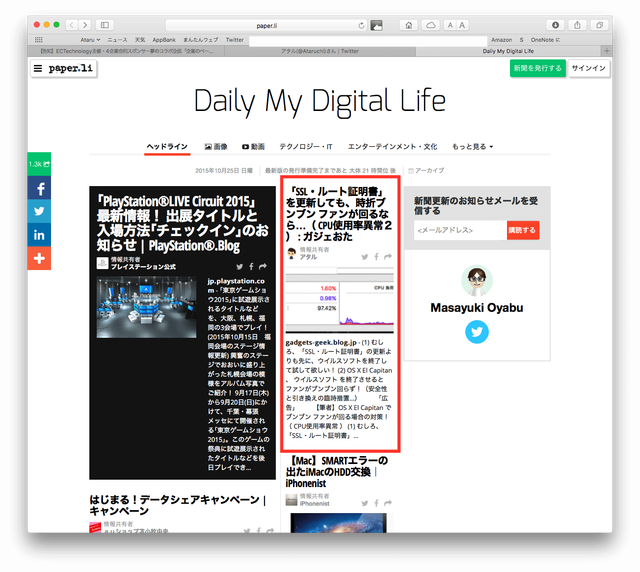The height and width of the screenshot is (572, 640).
Task: Increase text size with large A
Action: coord(462,25)
